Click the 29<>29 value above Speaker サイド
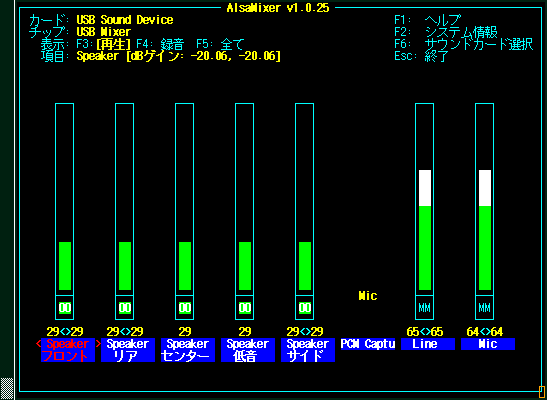 pyautogui.click(x=305, y=331)
